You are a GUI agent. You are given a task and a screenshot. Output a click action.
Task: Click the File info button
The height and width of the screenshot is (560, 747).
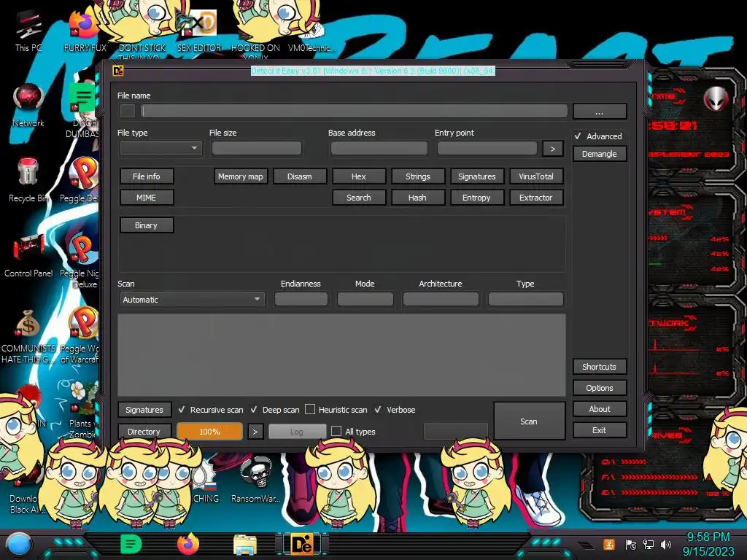pos(146,176)
